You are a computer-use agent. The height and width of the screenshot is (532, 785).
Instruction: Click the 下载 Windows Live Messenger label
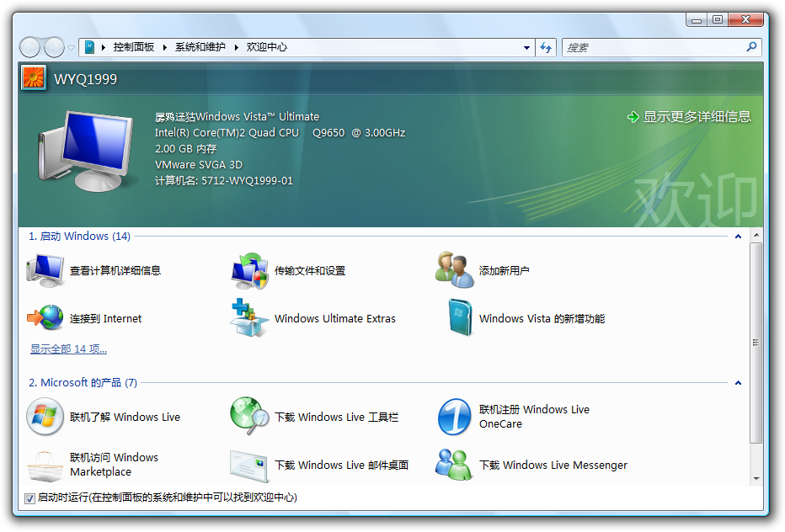(553, 465)
